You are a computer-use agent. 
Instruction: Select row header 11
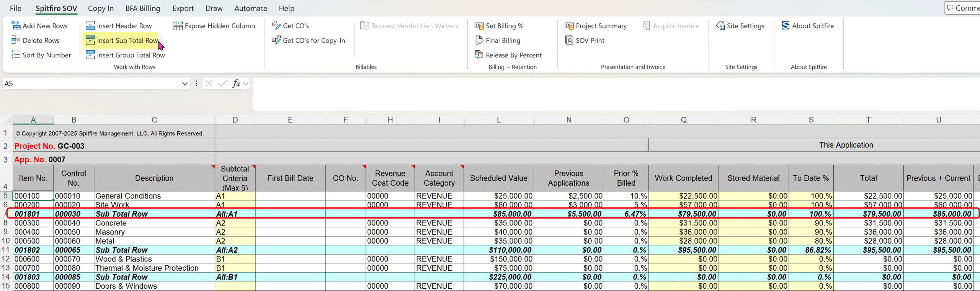6,250
